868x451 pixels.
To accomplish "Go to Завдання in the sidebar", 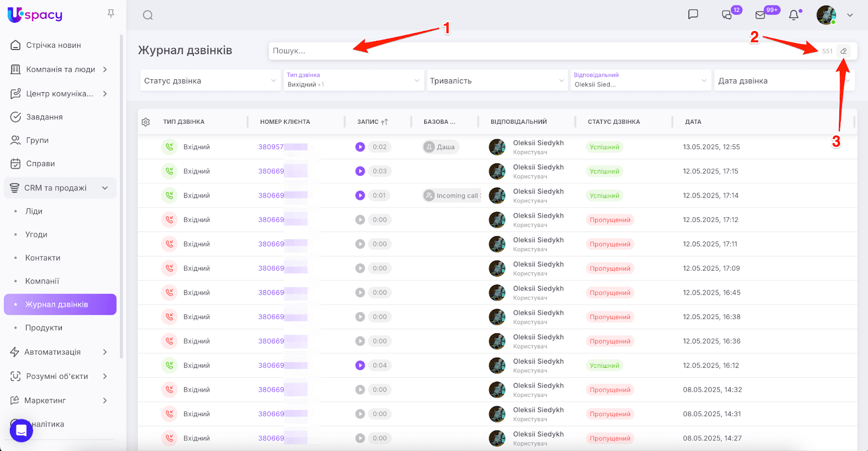I will (x=44, y=117).
